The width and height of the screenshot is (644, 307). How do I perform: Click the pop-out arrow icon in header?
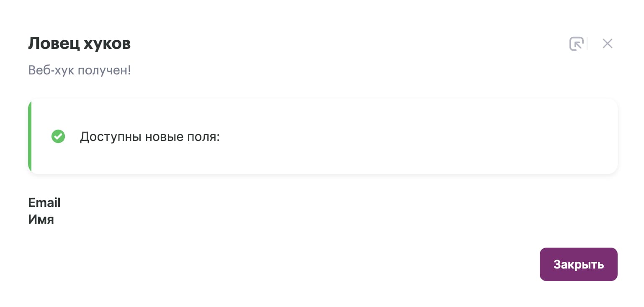pos(576,44)
